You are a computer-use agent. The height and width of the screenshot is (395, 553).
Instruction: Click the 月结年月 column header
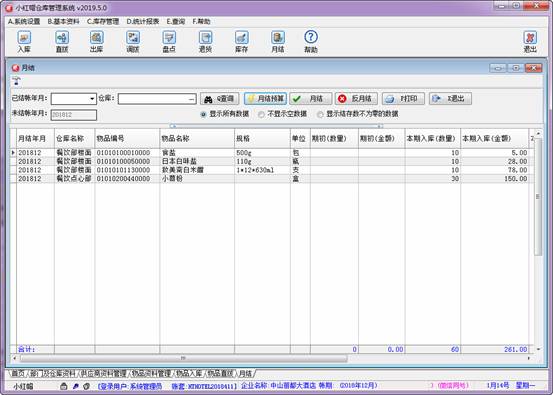pyautogui.click(x=35, y=139)
